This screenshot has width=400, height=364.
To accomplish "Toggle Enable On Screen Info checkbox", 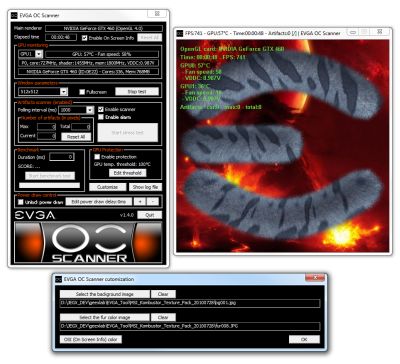I will pyautogui.click(x=85, y=38).
